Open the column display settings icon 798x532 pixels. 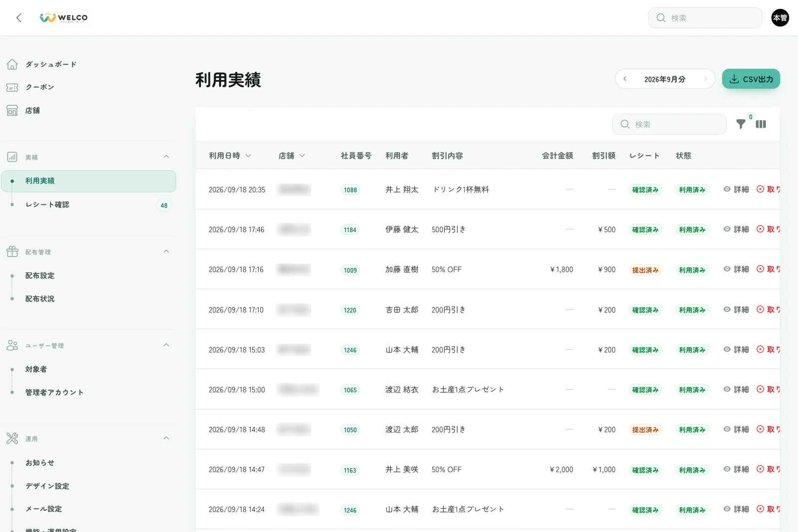[x=761, y=124]
